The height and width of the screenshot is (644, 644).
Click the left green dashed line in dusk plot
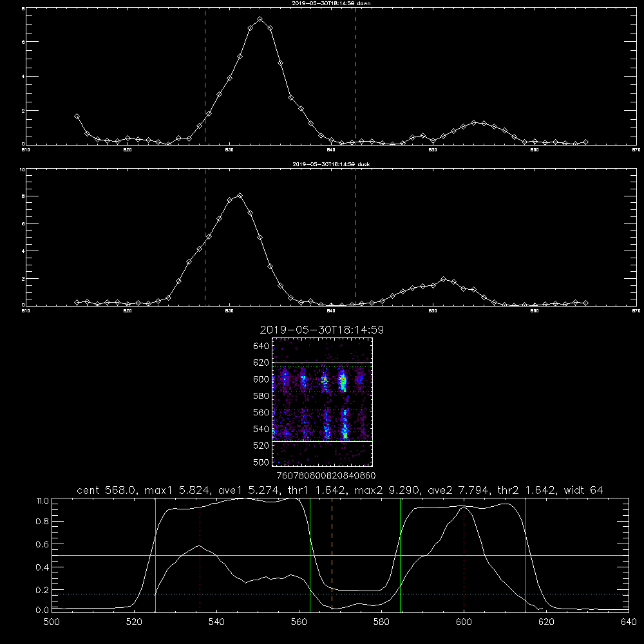click(x=205, y=237)
